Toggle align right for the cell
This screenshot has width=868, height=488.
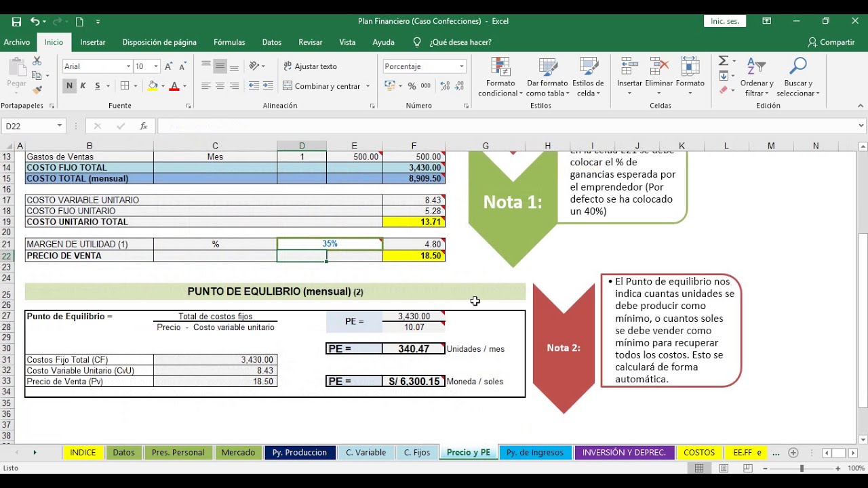(x=234, y=86)
